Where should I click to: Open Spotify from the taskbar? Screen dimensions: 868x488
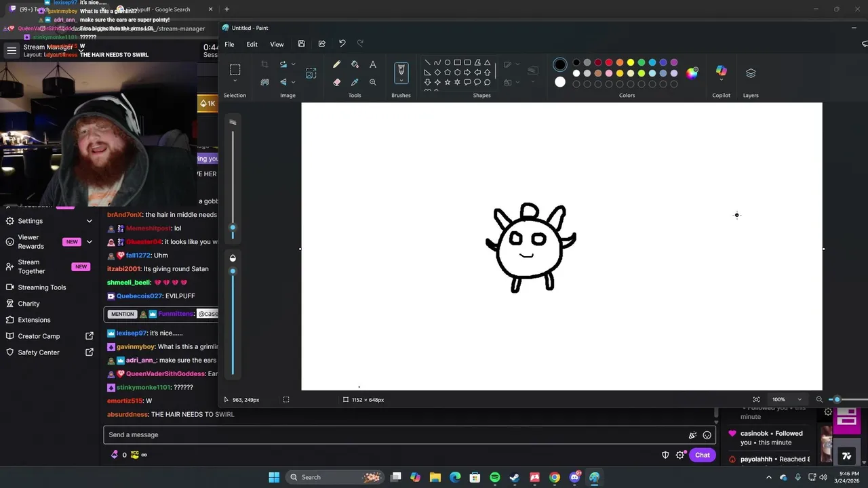point(495,477)
